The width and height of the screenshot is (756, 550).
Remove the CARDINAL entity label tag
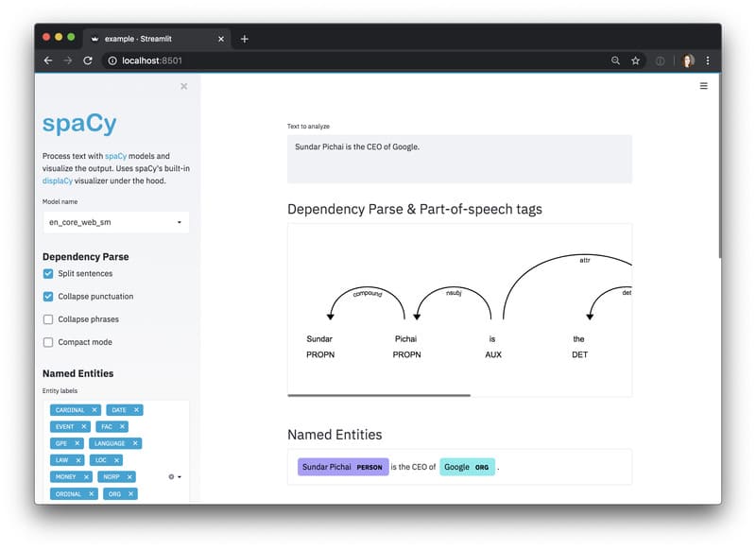click(94, 410)
